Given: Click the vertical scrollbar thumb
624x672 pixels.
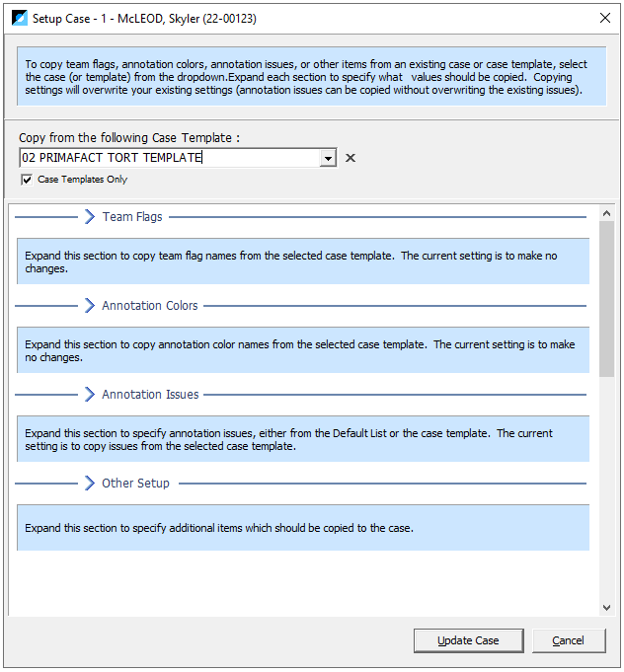Looking at the screenshot, I should (606, 299).
